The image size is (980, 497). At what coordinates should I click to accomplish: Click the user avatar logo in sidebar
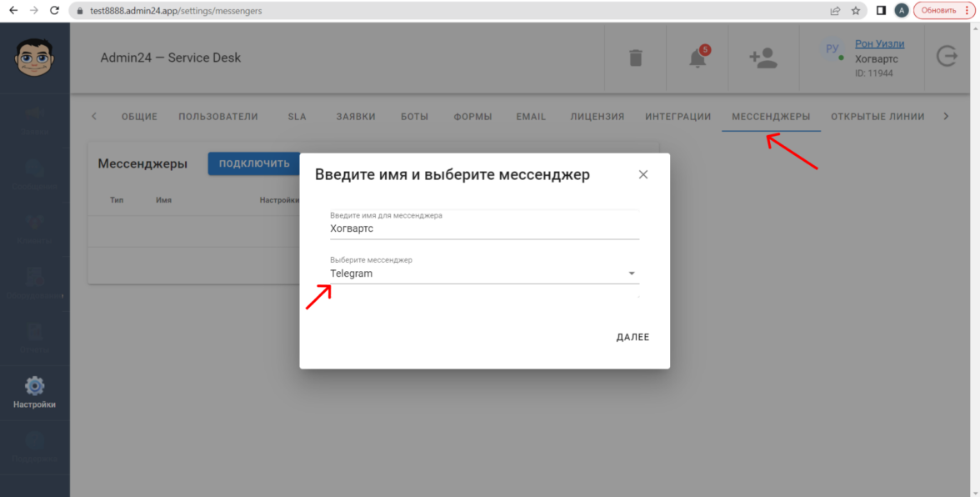(34, 58)
